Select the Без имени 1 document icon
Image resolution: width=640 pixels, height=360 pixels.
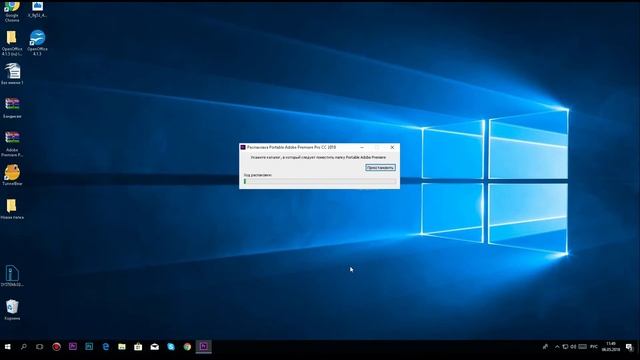12,74
